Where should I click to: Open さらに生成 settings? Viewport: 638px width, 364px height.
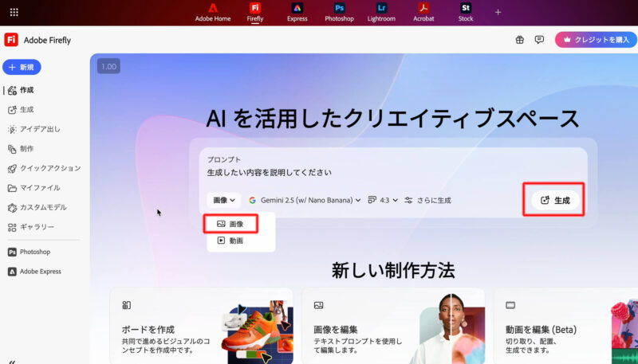pos(427,200)
